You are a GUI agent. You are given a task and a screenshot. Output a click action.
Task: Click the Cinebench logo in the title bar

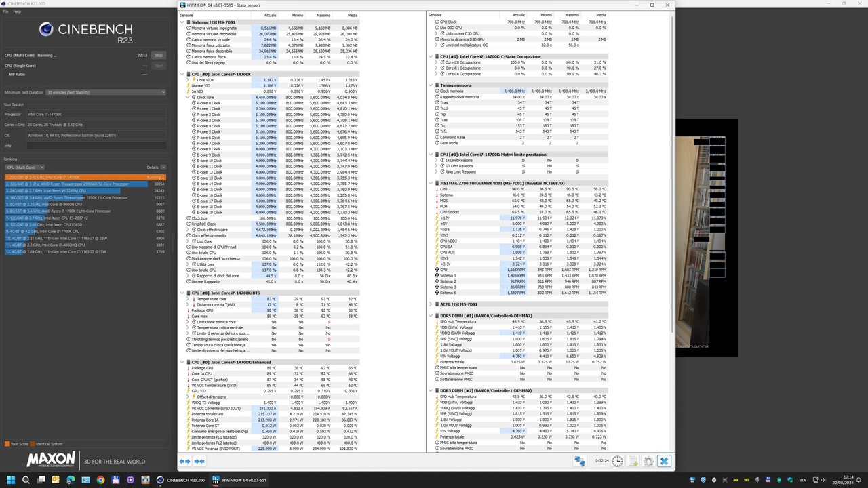click(x=4, y=3)
